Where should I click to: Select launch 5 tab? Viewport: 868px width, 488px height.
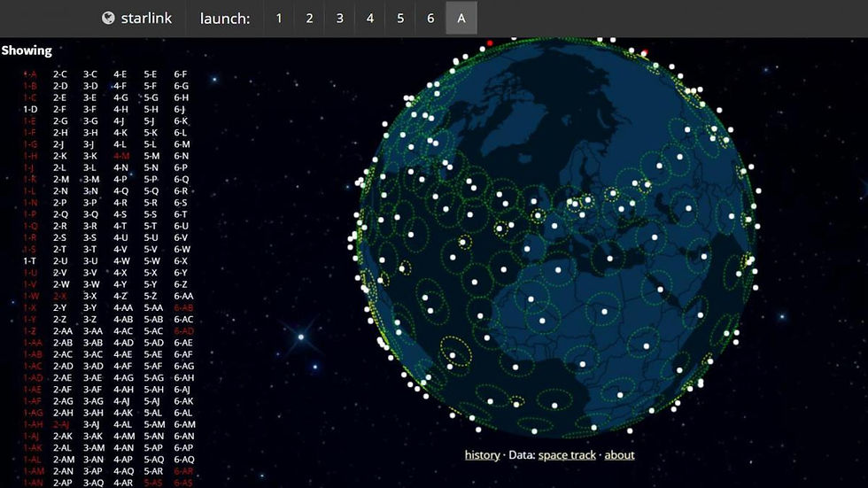pos(400,19)
